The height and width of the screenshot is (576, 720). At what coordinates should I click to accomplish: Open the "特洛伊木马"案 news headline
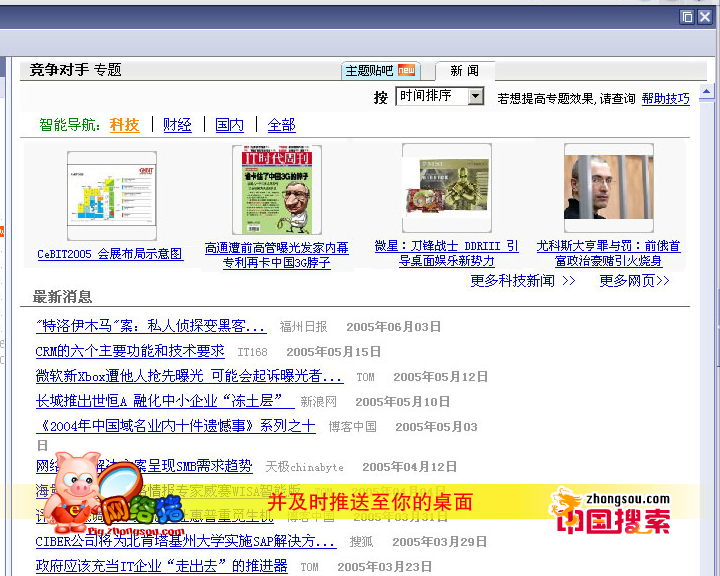coord(151,326)
